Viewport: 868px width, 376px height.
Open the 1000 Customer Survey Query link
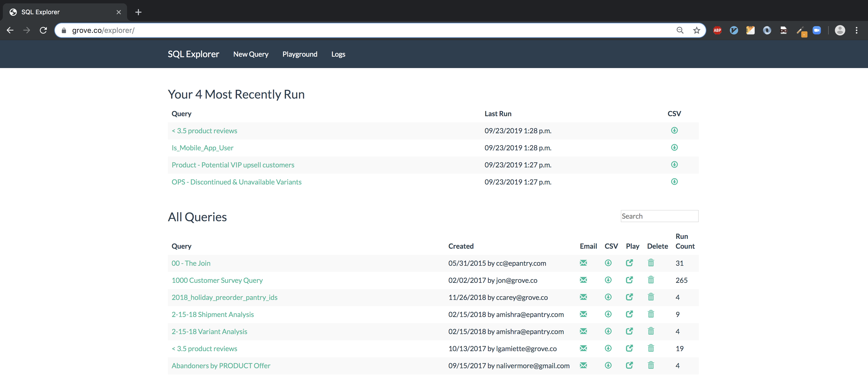(x=217, y=280)
